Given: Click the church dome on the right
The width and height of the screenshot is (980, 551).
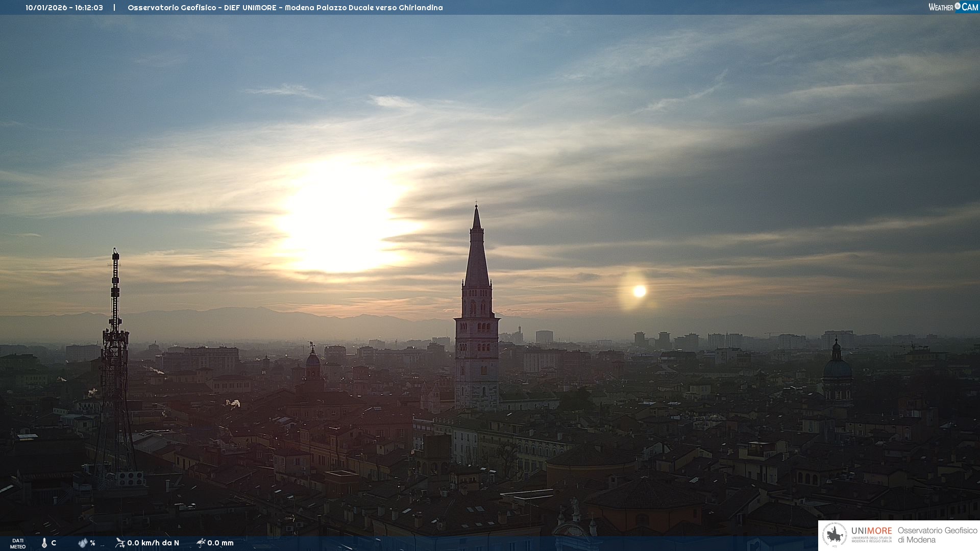Looking at the screenshot, I should 837,367.
